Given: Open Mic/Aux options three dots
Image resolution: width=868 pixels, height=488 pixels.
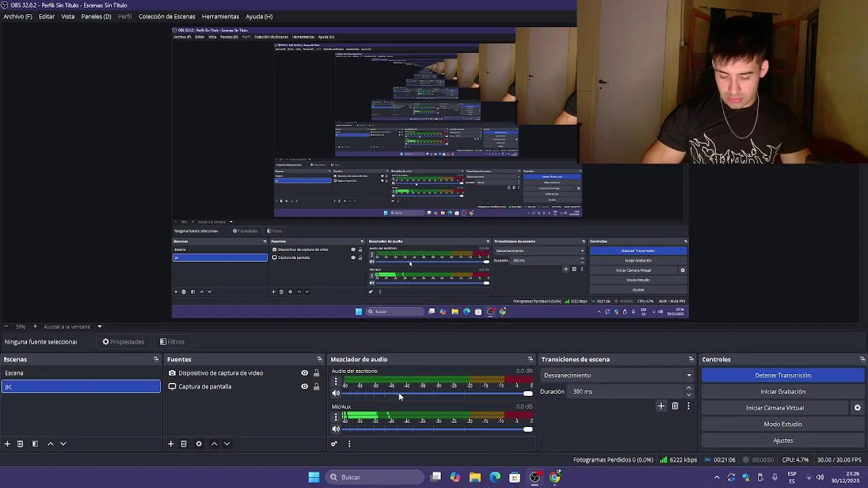Looking at the screenshot, I should [x=336, y=418].
